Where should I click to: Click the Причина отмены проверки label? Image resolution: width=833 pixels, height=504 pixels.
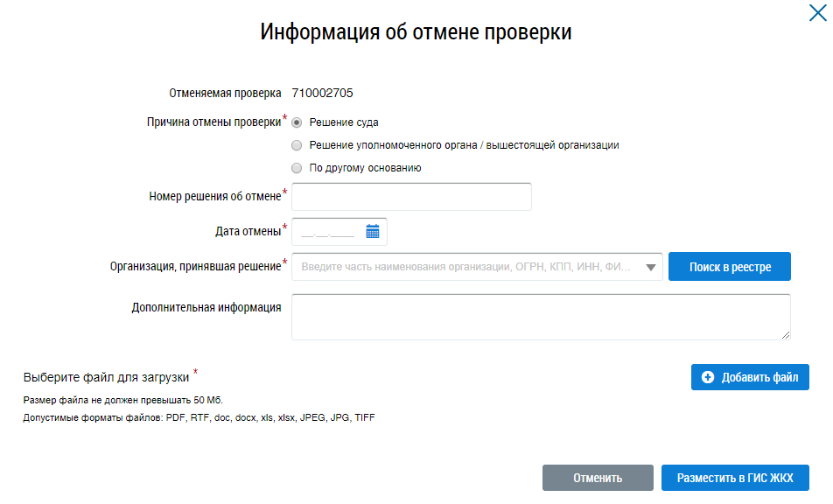pyautogui.click(x=213, y=122)
